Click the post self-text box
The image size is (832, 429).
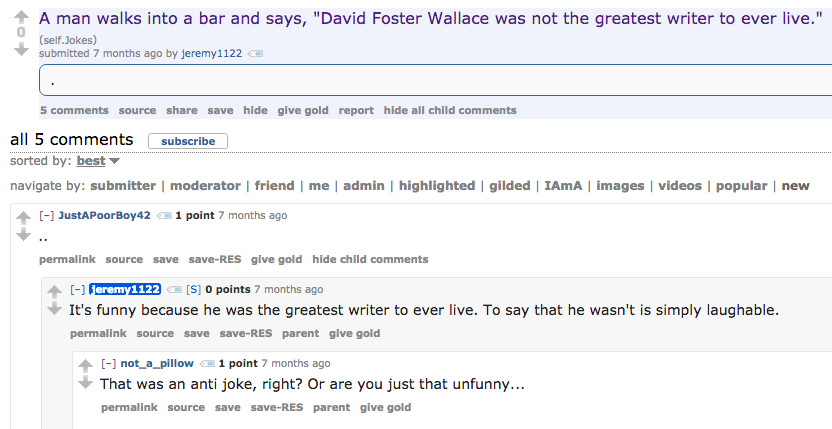435,81
